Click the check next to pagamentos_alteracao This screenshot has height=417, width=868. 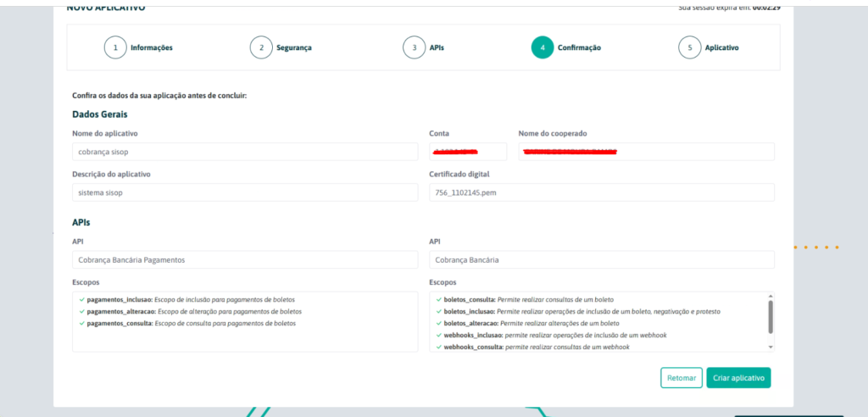[x=81, y=312]
